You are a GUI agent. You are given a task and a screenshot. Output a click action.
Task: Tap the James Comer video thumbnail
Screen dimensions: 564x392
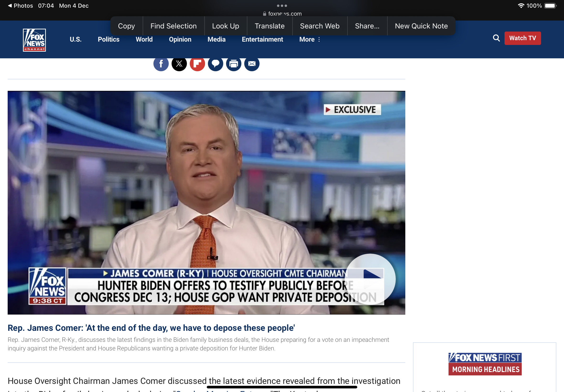[x=206, y=203]
